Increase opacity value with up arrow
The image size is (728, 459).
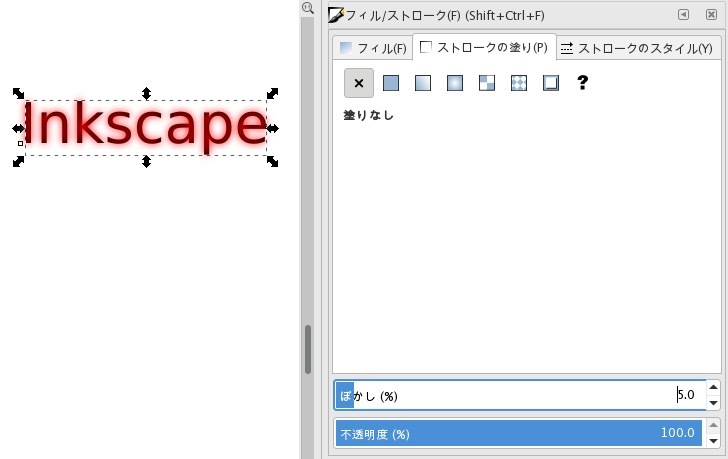tap(713, 425)
